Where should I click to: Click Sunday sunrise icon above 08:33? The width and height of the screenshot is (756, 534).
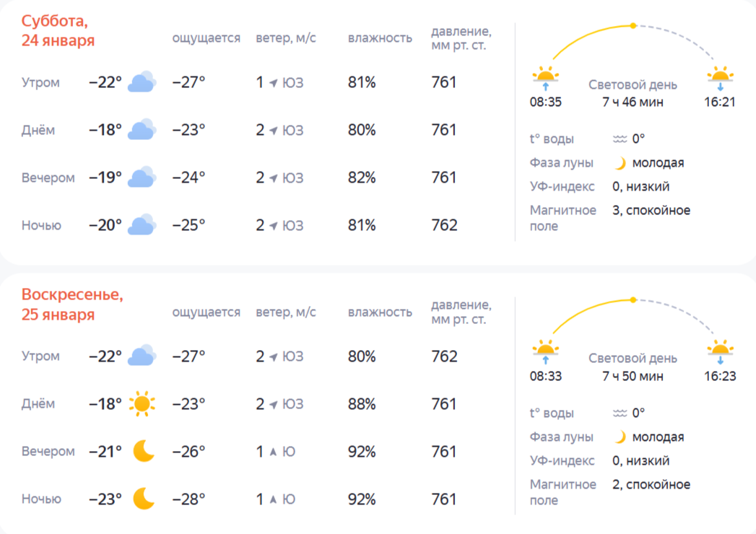click(545, 351)
